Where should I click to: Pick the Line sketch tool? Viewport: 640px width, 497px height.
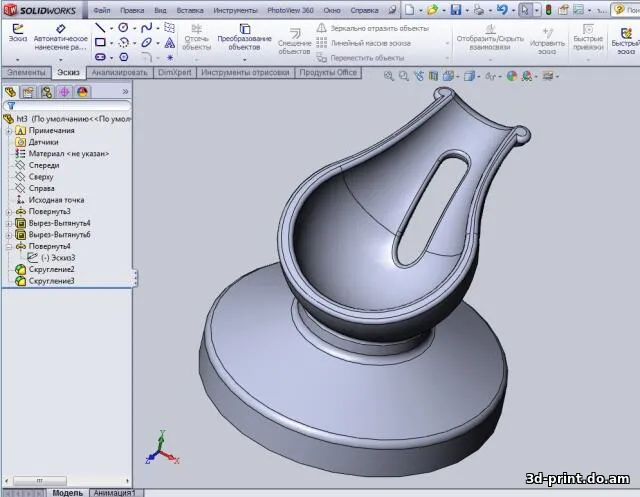click(x=100, y=28)
